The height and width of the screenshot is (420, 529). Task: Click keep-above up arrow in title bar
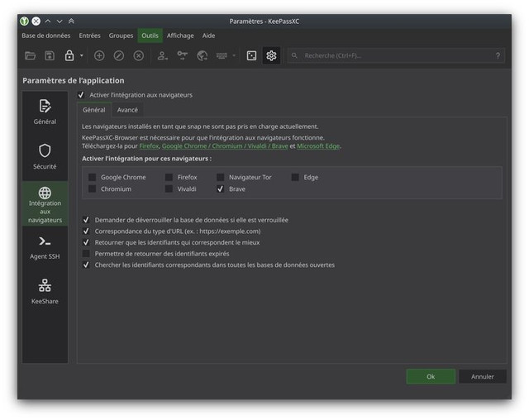click(x=48, y=21)
